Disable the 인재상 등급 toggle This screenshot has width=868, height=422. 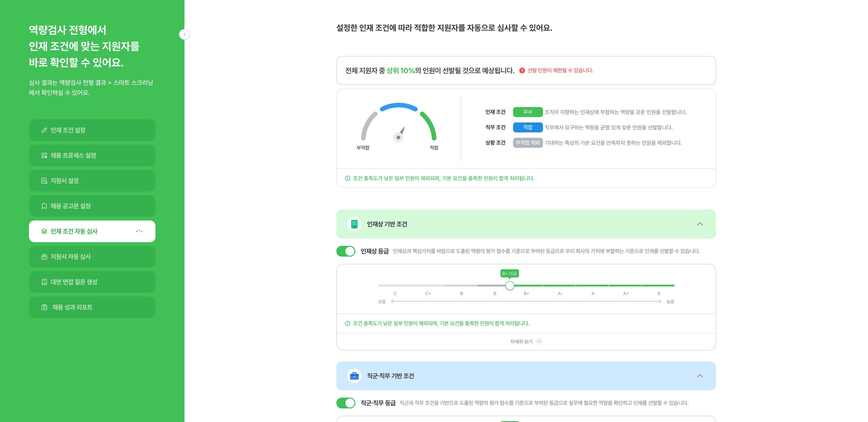346,251
